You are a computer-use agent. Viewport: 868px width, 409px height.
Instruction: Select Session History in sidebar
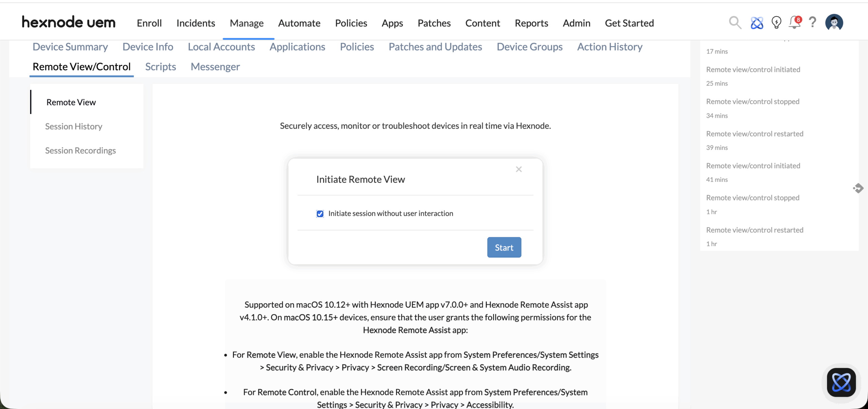coord(74,126)
